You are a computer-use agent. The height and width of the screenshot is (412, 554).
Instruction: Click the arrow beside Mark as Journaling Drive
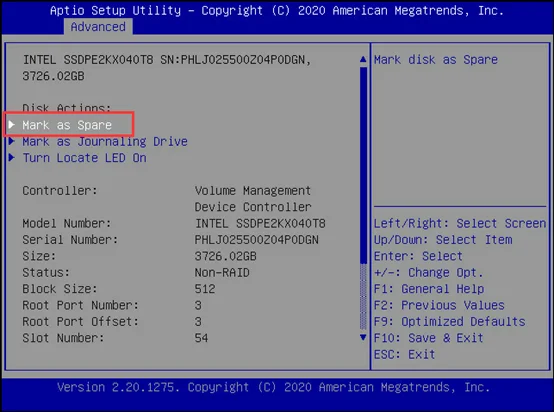12,141
